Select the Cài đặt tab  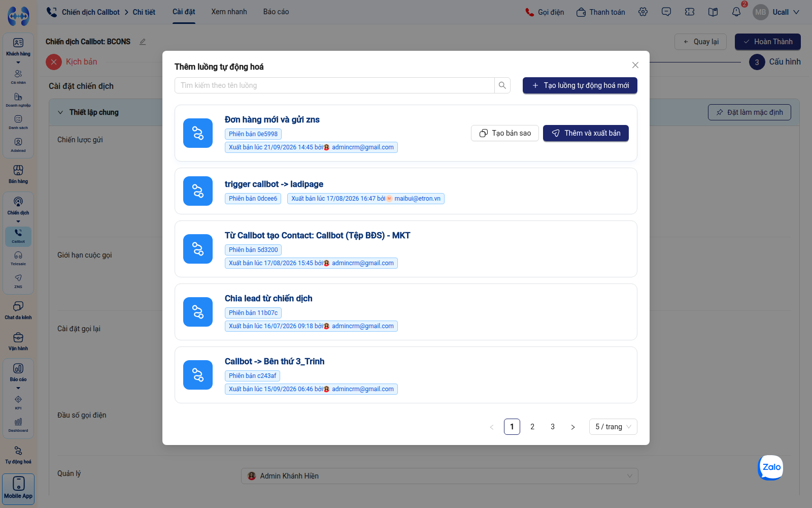[x=184, y=12]
